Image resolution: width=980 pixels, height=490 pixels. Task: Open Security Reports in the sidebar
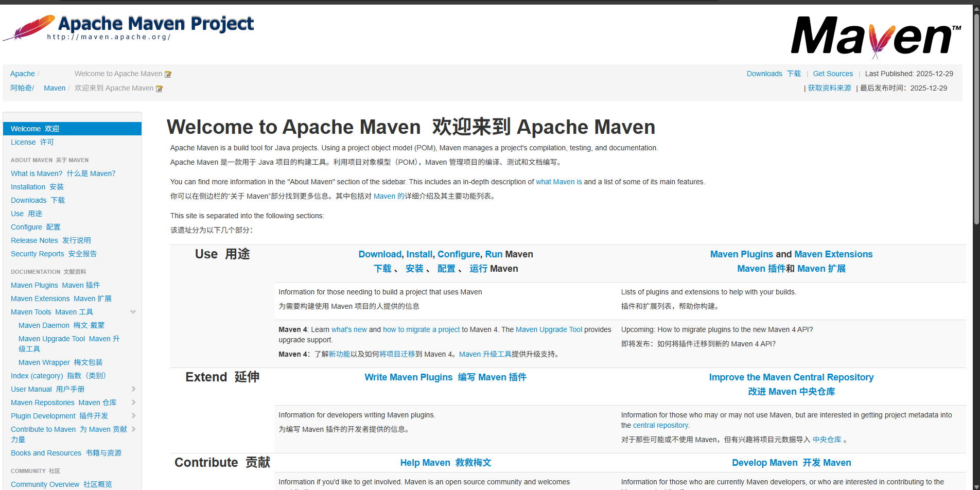[54, 254]
